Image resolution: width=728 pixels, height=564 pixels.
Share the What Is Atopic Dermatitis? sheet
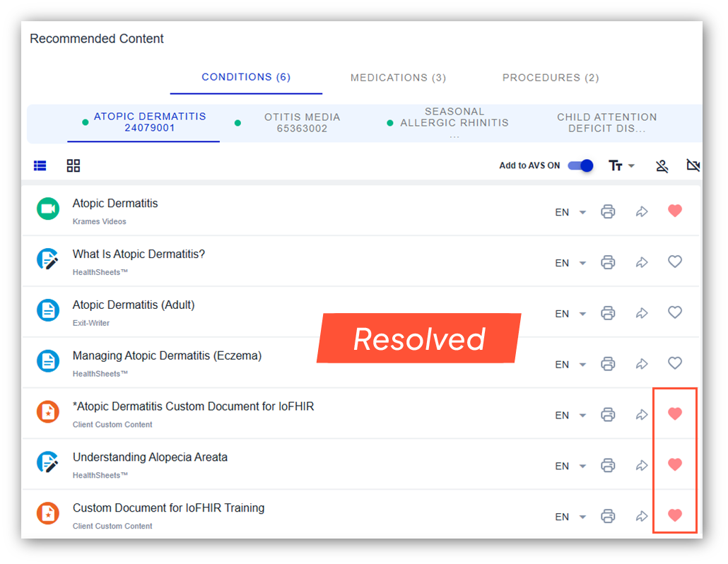642,262
